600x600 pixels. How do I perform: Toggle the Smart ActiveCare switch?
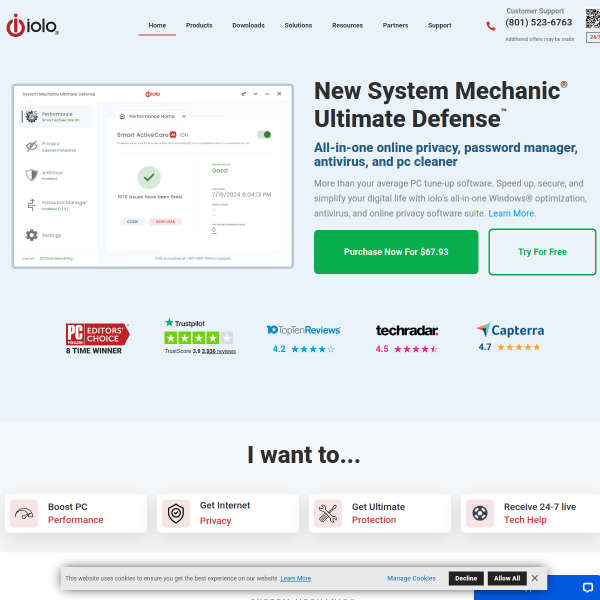(x=264, y=135)
